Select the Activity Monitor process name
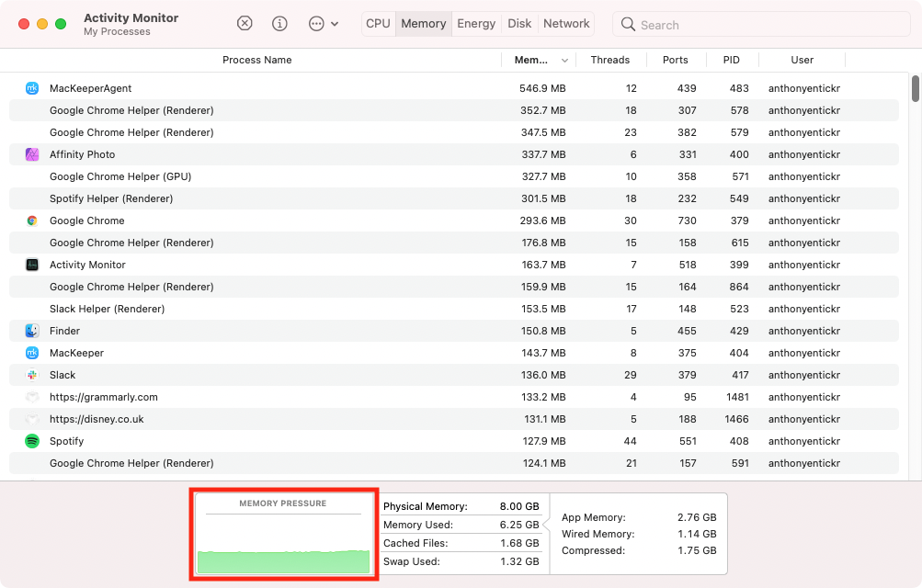The width and height of the screenshot is (922, 588). tap(87, 265)
